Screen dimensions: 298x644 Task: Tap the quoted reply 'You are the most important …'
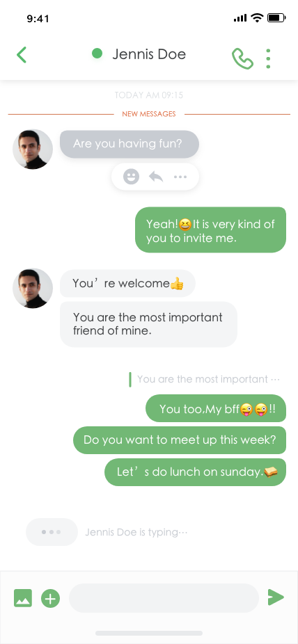[x=205, y=379]
